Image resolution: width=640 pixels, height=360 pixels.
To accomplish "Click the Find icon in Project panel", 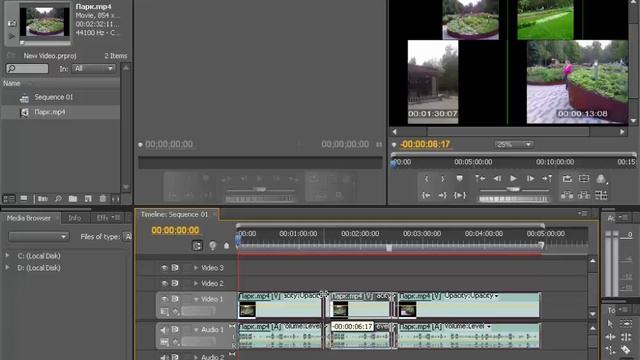I will click(x=58, y=199).
